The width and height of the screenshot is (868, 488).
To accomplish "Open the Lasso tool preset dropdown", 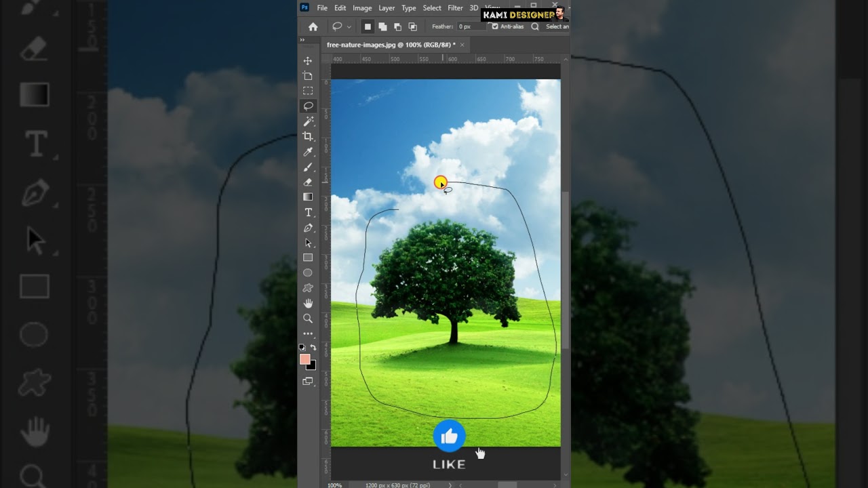I will pos(349,26).
